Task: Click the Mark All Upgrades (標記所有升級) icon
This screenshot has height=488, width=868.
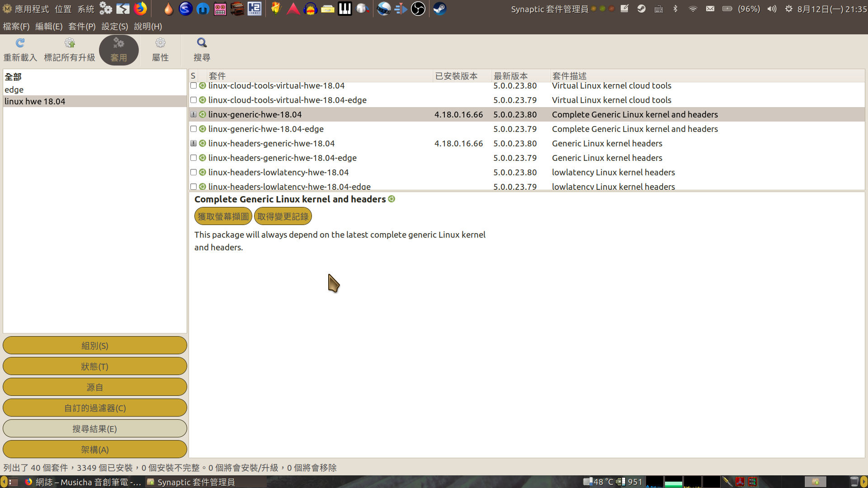Action: pos(70,49)
